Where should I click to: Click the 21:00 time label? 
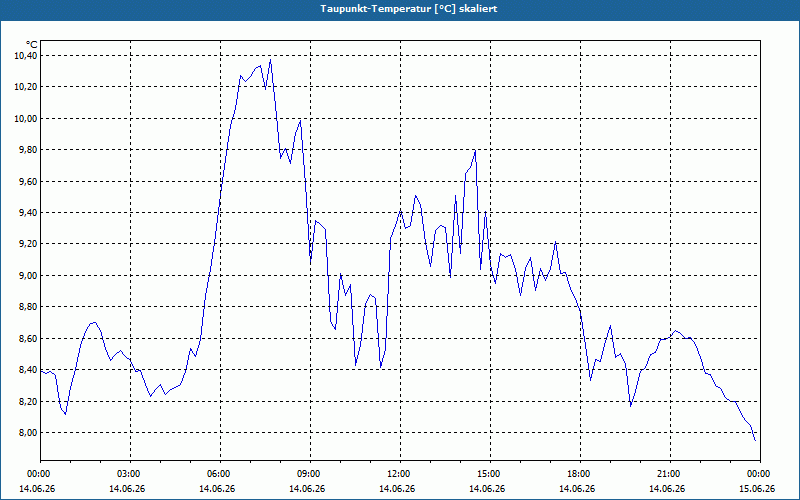(670, 474)
